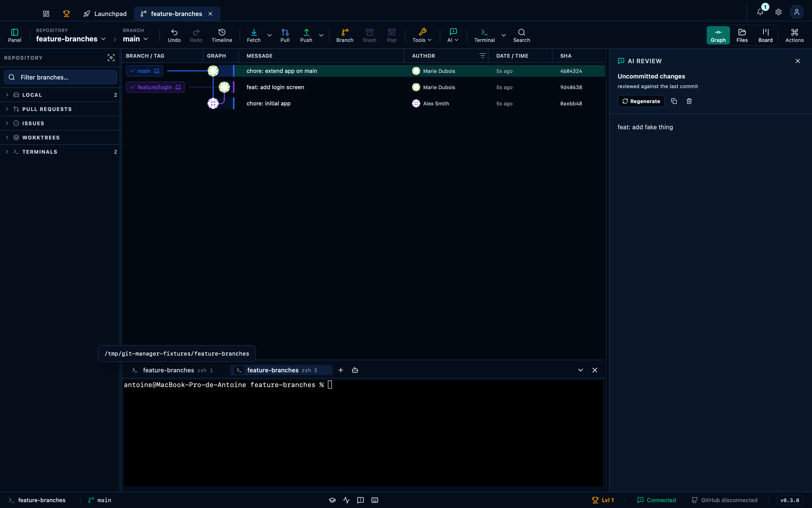Push commits to remote

[x=306, y=35]
